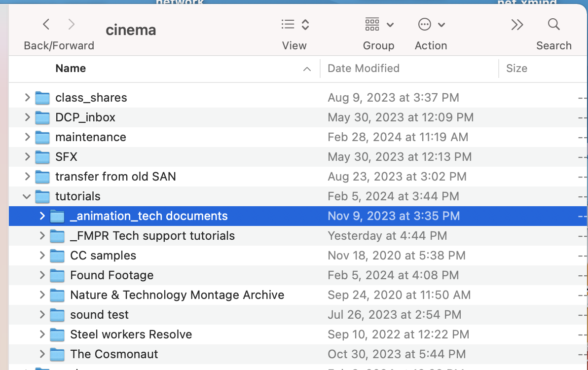Open the Action ellipsis menu
588x370 pixels.
point(431,24)
